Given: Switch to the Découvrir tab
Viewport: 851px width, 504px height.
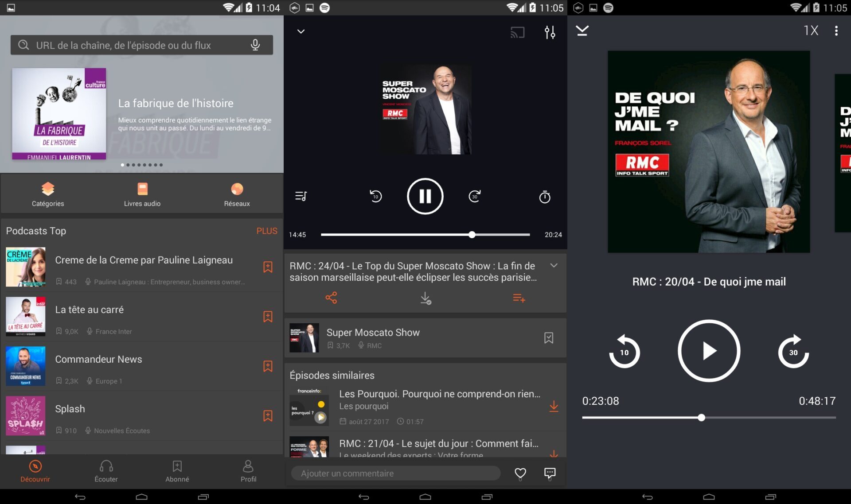Looking at the screenshot, I should pos(35,471).
